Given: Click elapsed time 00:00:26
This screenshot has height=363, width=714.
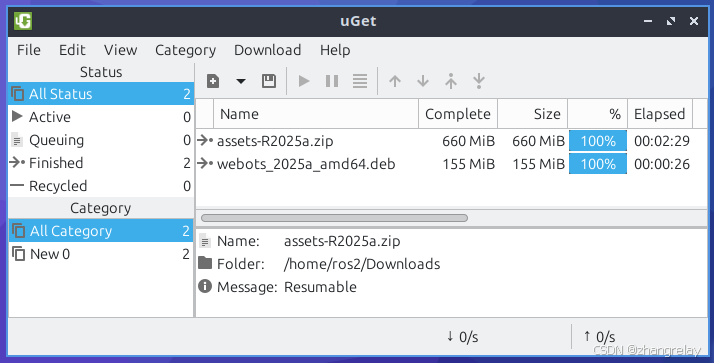Looking at the screenshot, I should (662, 164).
